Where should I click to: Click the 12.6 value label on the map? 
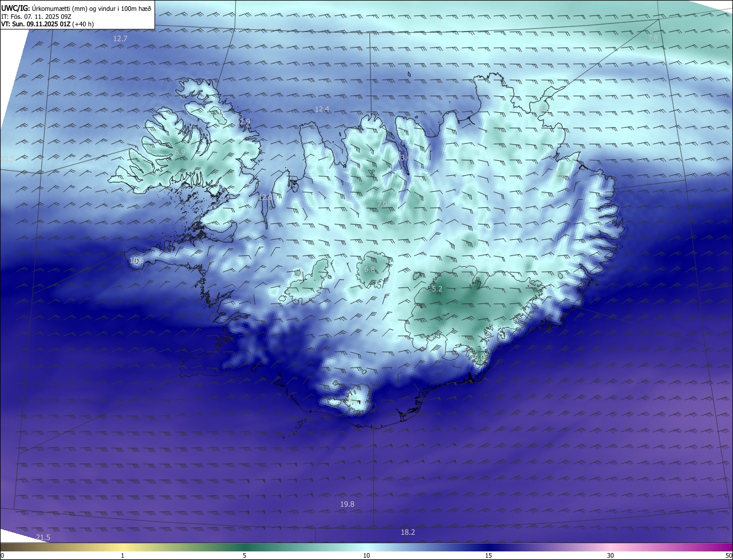pos(265,198)
